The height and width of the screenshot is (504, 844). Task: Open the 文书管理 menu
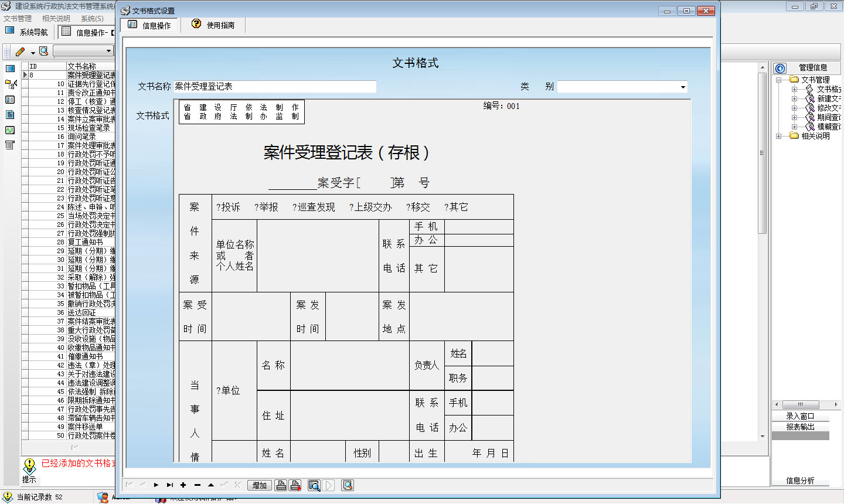click(x=18, y=19)
